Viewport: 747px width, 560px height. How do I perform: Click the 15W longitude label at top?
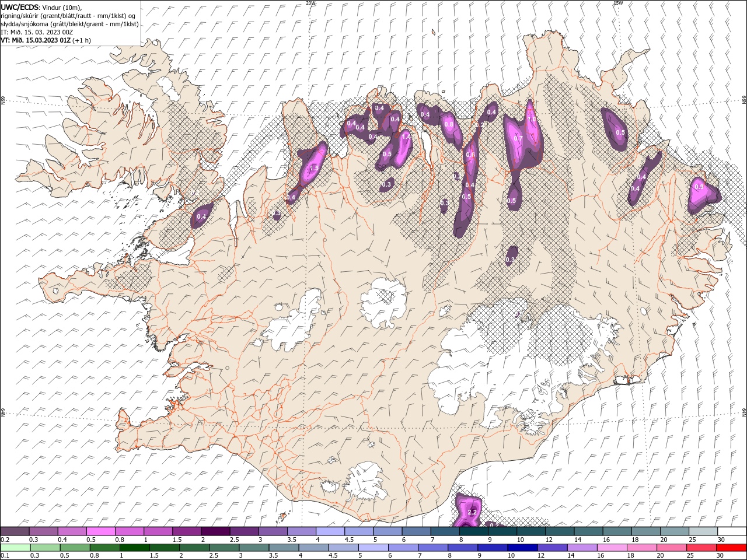tap(618, 3)
